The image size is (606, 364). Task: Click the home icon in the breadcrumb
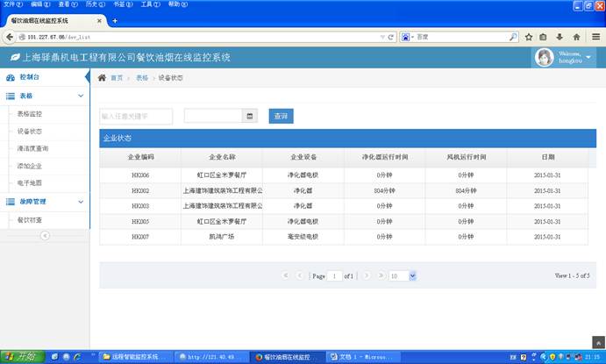click(x=103, y=78)
